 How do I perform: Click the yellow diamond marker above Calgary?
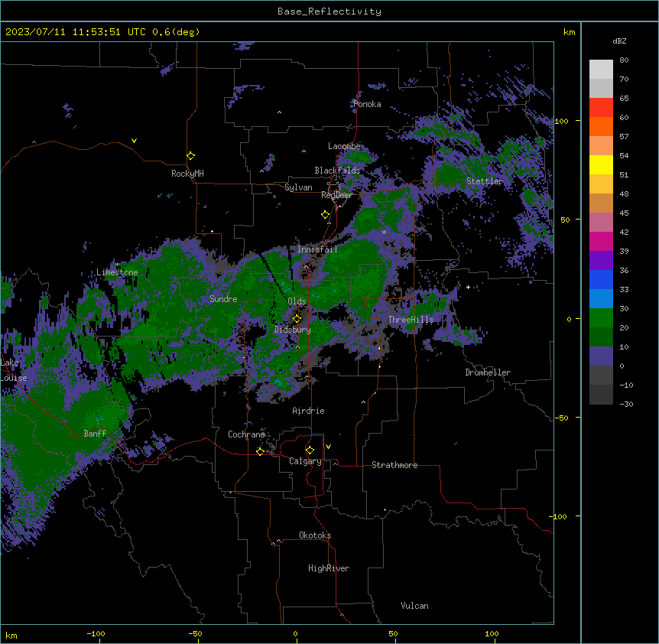tap(310, 450)
